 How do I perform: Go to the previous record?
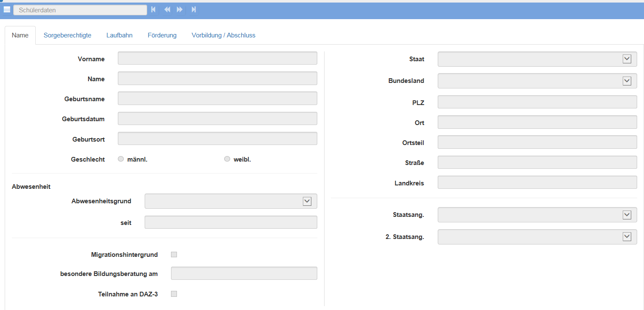(167, 9)
